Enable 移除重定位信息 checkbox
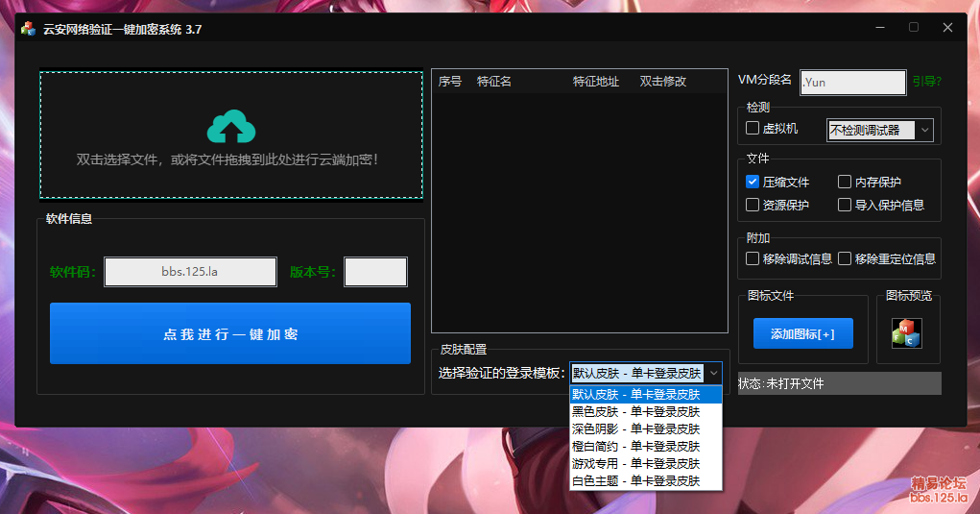980x514 pixels. coord(845,258)
